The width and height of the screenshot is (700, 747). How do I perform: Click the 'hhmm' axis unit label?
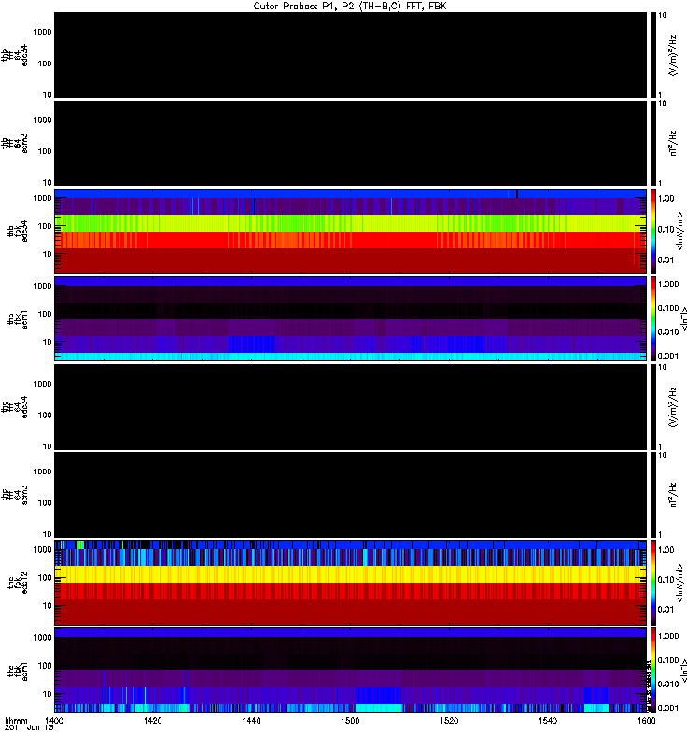pyautogui.click(x=16, y=721)
